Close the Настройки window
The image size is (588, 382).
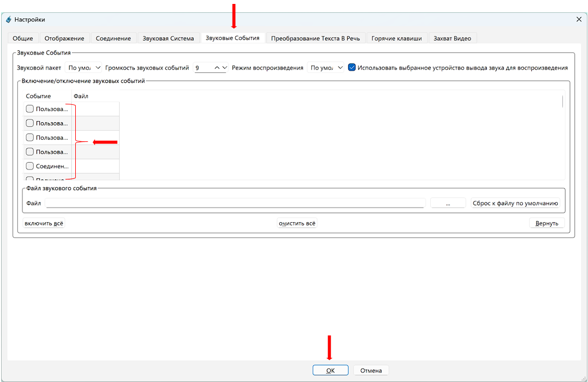point(579,20)
